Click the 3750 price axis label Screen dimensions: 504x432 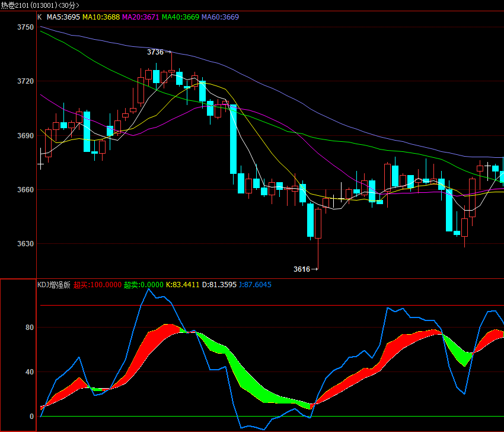click(x=25, y=27)
